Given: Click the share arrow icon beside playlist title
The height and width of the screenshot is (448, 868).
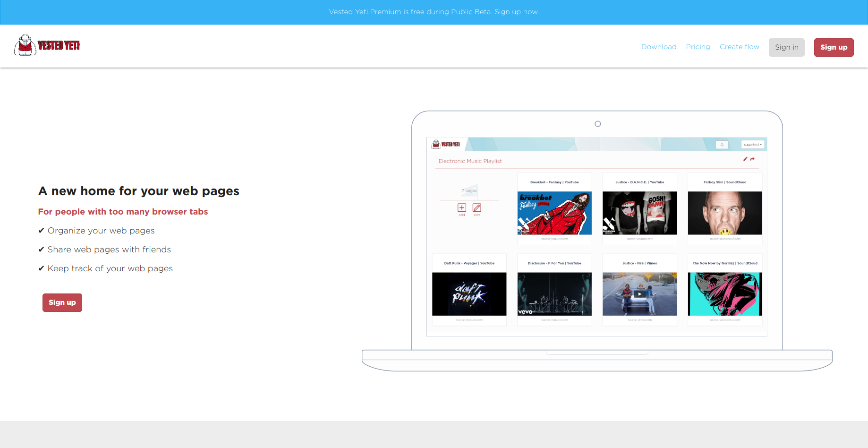Looking at the screenshot, I should pyautogui.click(x=752, y=159).
